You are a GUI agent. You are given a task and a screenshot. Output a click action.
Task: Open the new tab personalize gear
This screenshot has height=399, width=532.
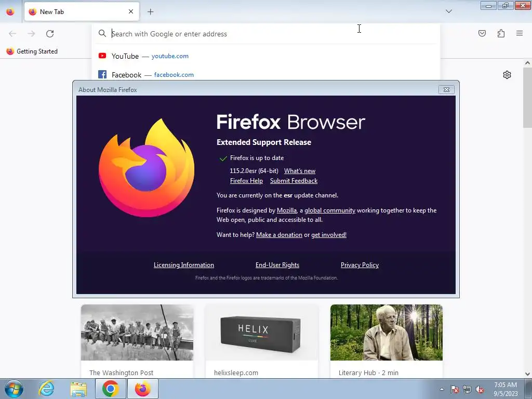pyautogui.click(x=507, y=75)
